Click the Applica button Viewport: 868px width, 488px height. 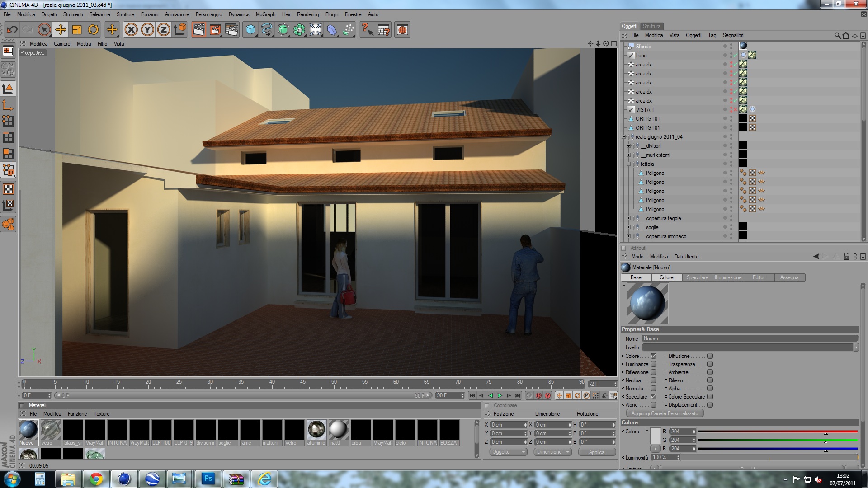[x=596, y=452]
